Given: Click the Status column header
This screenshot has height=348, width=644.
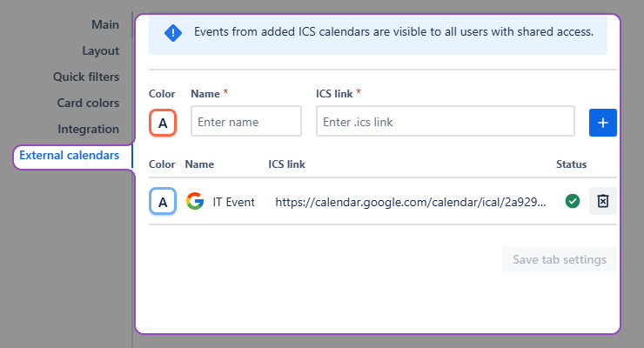Looking at the screenshot, I should 571,164.
